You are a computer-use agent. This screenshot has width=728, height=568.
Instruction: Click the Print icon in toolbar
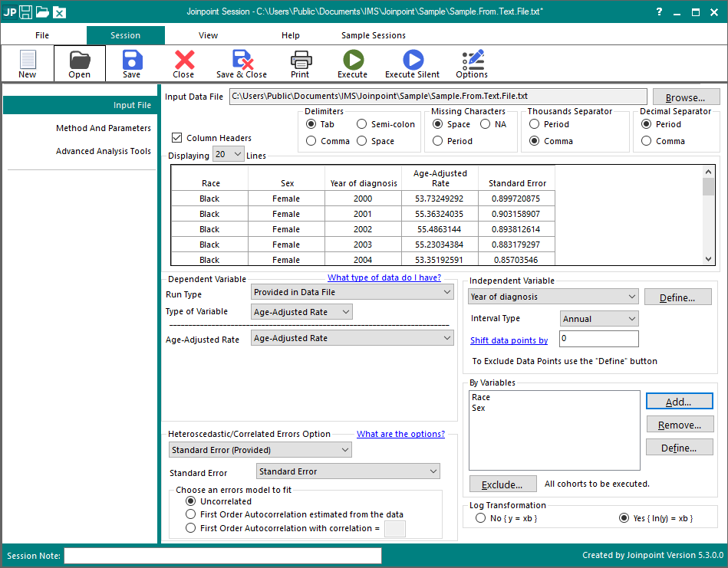(300, 63)
